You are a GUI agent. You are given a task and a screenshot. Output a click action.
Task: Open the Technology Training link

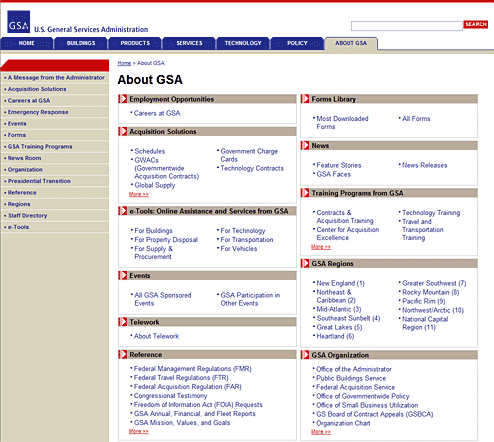(x=431, y=212)
